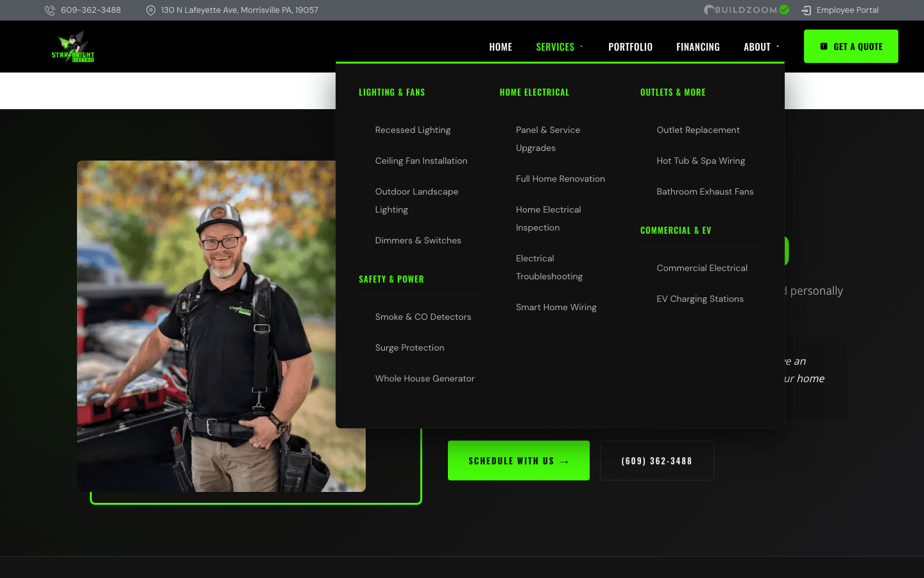This screenshot has width=924, height=578.
Task: Open the Recessed Lighting link
Action: click(x=413, y=130)
